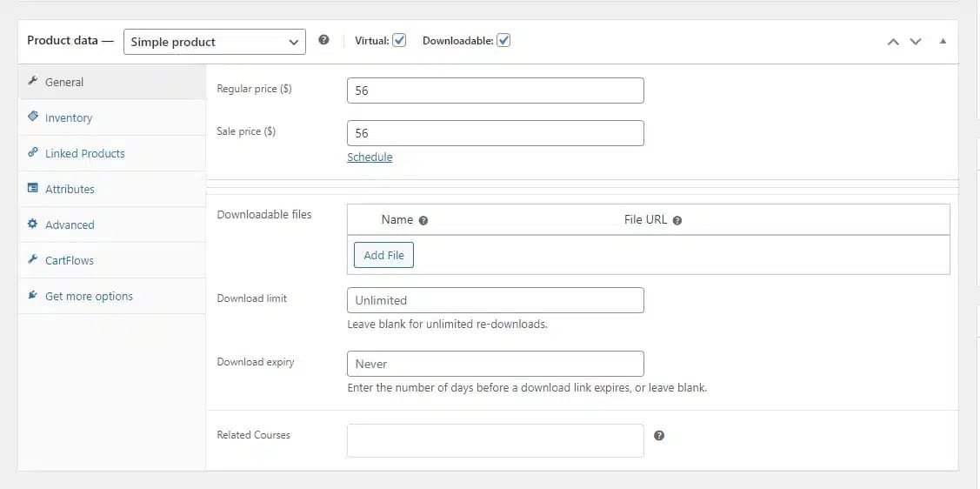Click help icon next to File URL

[677, 220]
